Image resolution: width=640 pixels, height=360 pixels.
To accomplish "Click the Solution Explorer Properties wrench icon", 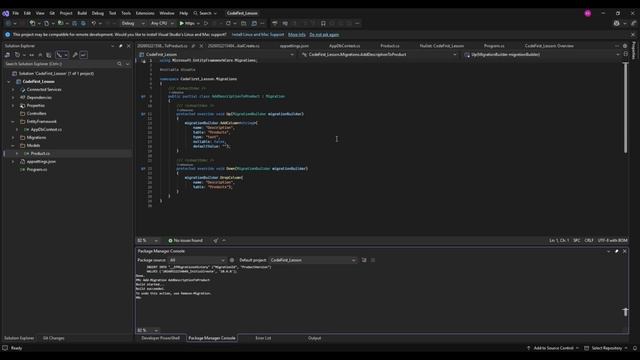I will [x=75, y=55].
